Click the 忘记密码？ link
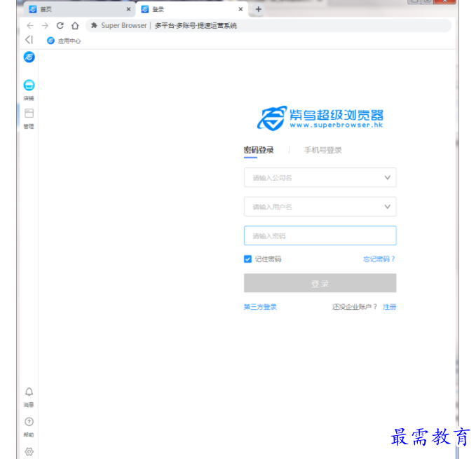The height and width of the screenshot is (459, 476). pyautogui.click(x=379, y=259)
